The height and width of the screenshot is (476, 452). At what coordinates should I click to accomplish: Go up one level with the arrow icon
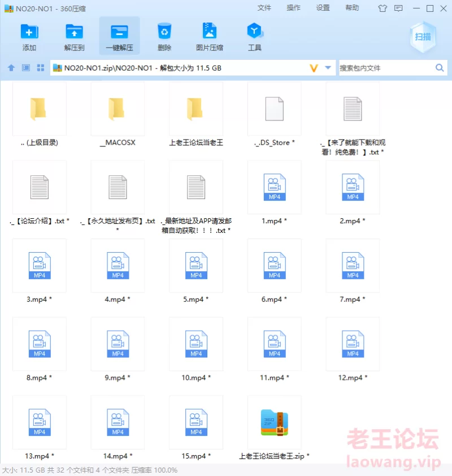11,68
